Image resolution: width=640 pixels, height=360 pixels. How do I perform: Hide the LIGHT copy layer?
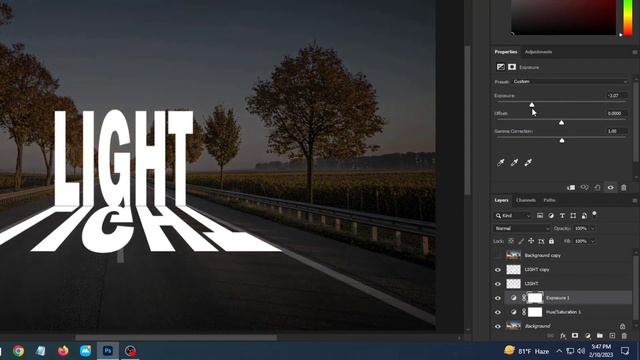pos(498,269)
